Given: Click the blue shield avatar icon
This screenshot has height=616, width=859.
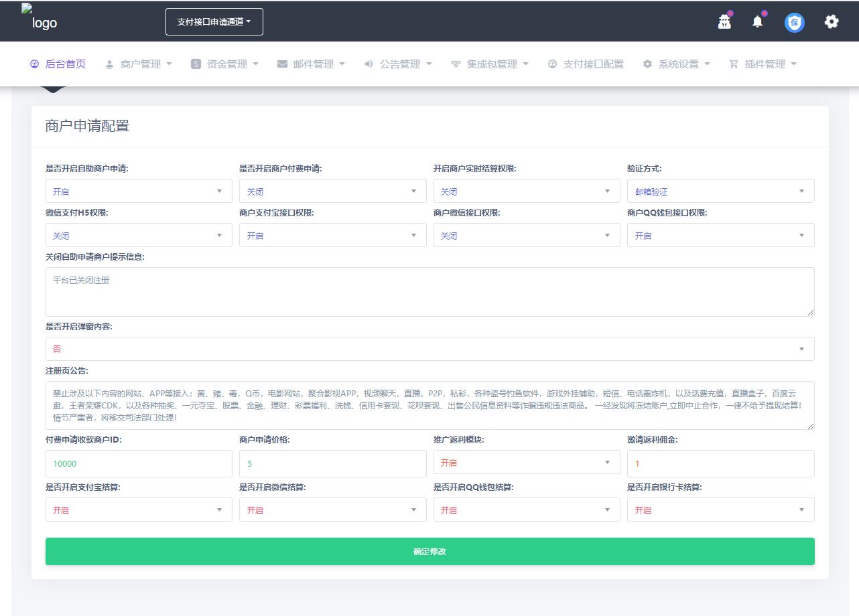Looking at the screenshot, I should pos(794,23).
